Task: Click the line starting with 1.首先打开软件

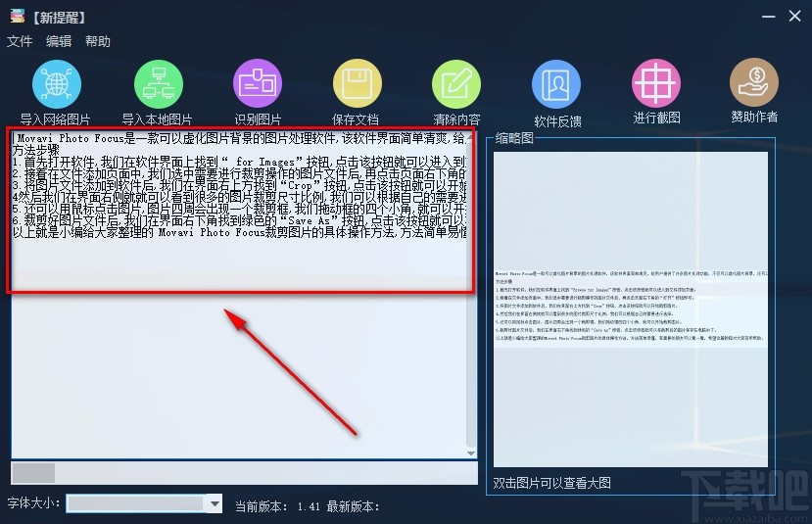Action: pos(240,162)
